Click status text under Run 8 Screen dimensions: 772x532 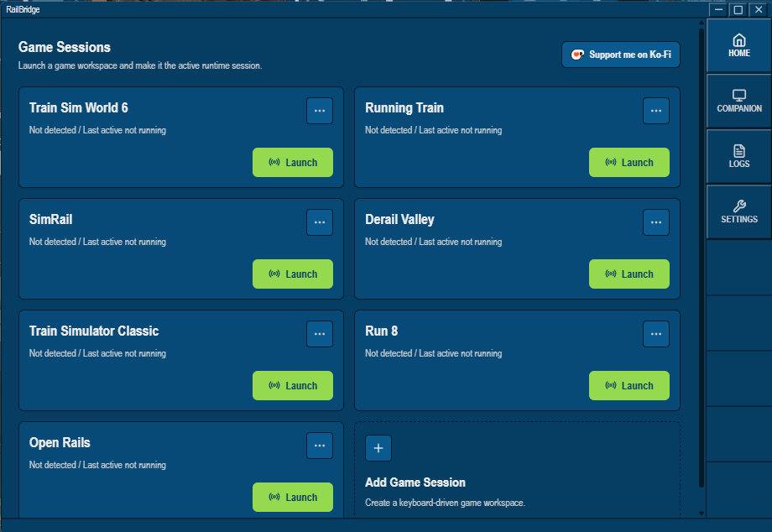(x=433, y=353)
